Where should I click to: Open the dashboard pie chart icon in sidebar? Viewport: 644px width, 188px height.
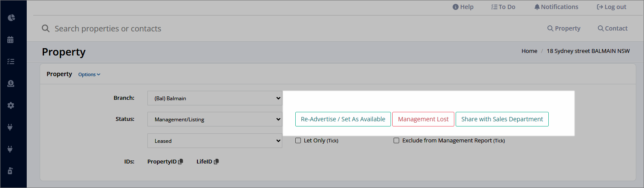(11, 18)
